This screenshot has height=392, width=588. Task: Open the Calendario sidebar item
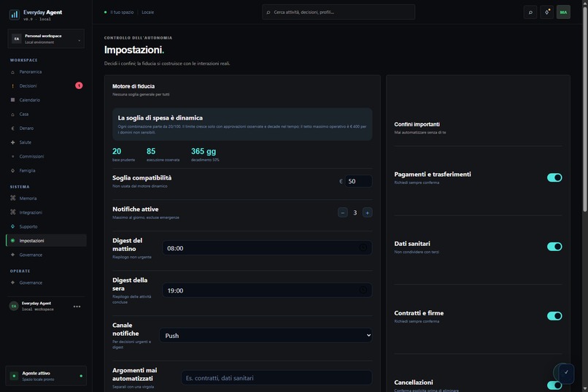46,100
